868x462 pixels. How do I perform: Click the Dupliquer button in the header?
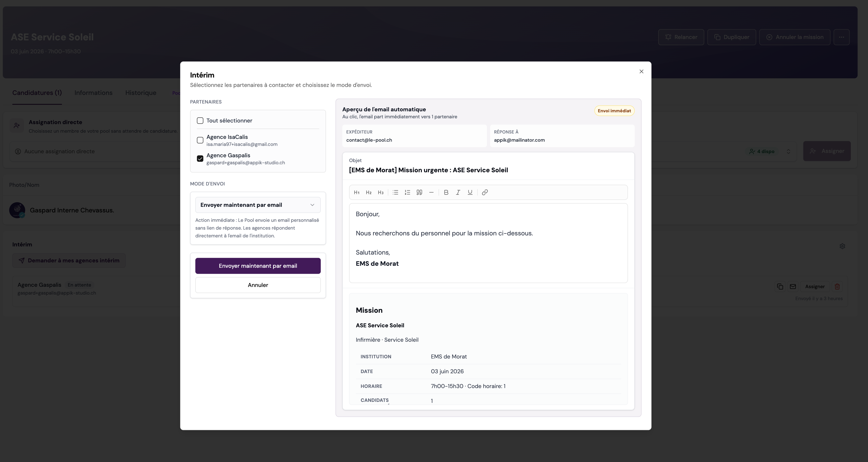coord(732,37)
